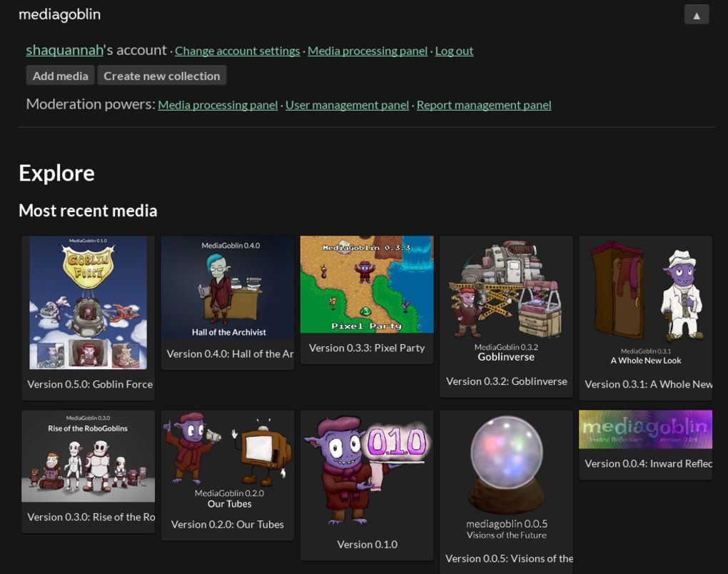This screenshot has height=574, width=728.
Task: Click the Add media button
Action: (60, 75)
